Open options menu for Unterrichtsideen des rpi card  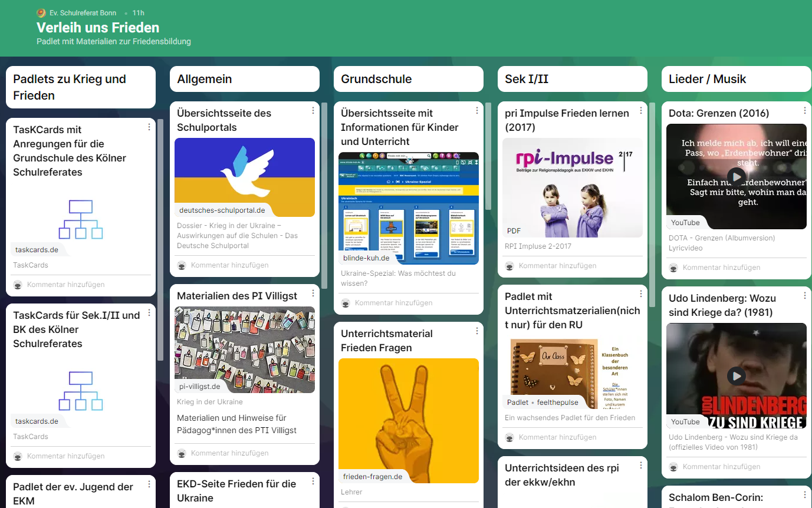tap(641, 465)
